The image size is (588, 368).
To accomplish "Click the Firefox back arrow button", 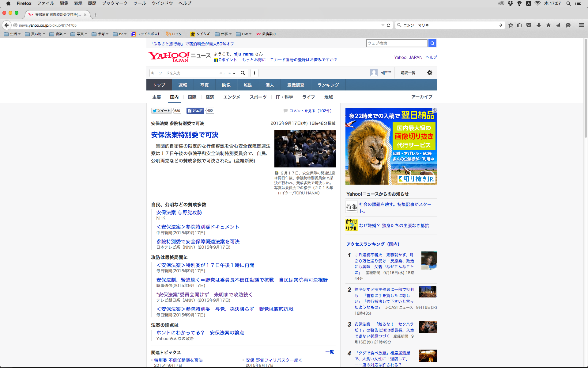I will click(x=6, y=25).
